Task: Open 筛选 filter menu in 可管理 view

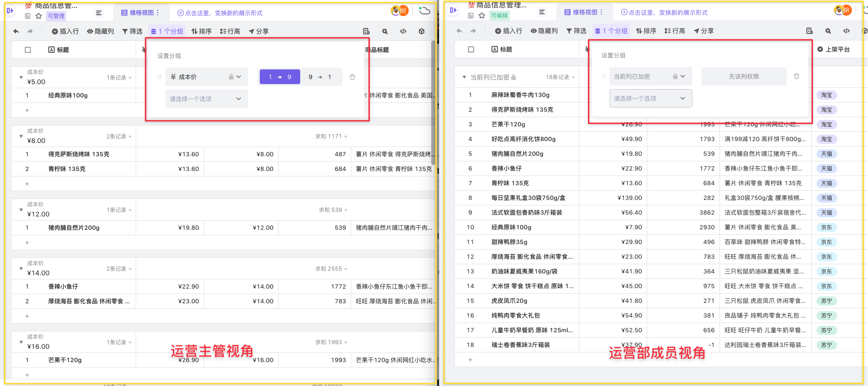Action: (132, 31)
